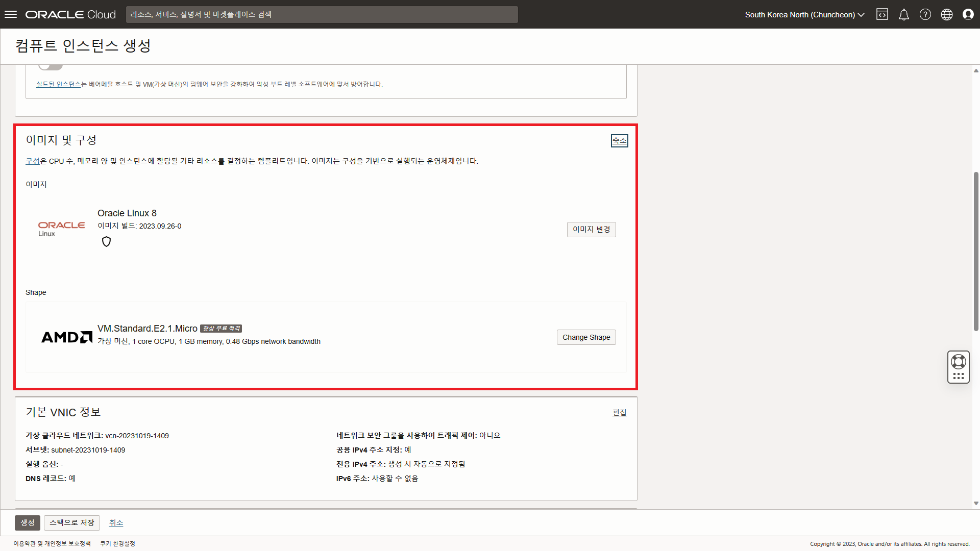Expand the South Korea North region dropdown
The width and height of the screenshot is (980, 551).
pos(804,14)
